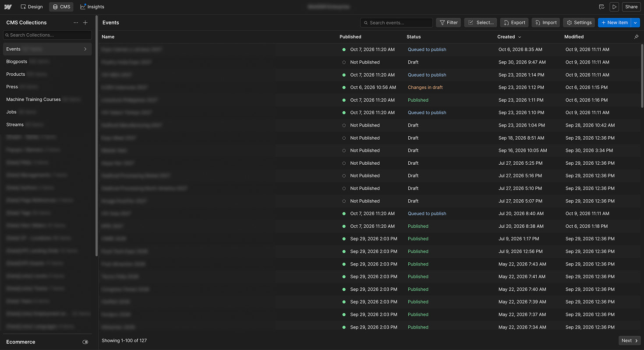Click the New item button

(615, 23)
